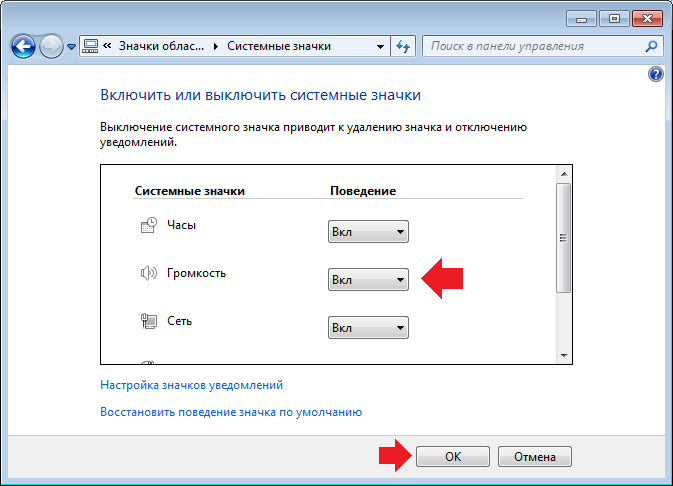Open the "Значки облас..." breadcrumb
This screenshot has width=673, height=486.
click(x=161, y=46)
